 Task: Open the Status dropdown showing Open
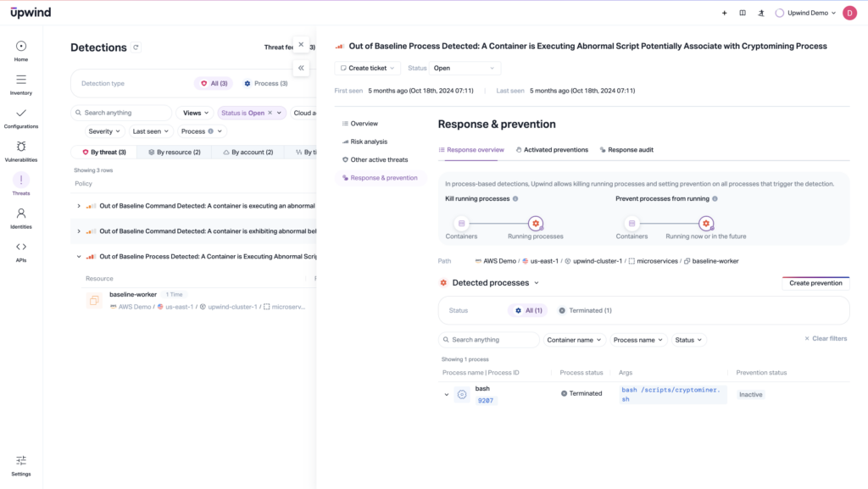click(x=465, y=68)
